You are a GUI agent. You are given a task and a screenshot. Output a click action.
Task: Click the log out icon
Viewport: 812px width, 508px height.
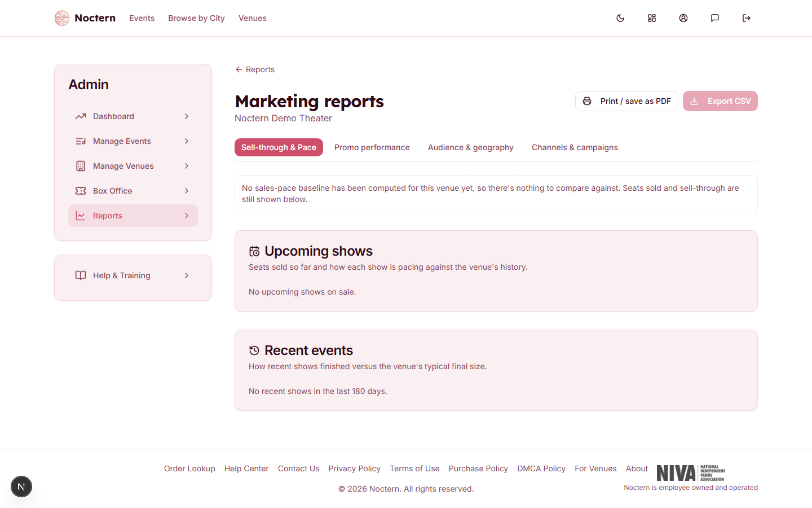click(747, 18)
